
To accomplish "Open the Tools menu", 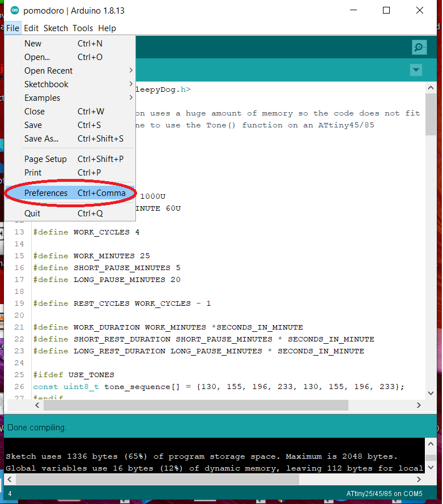I will [83, 28].
